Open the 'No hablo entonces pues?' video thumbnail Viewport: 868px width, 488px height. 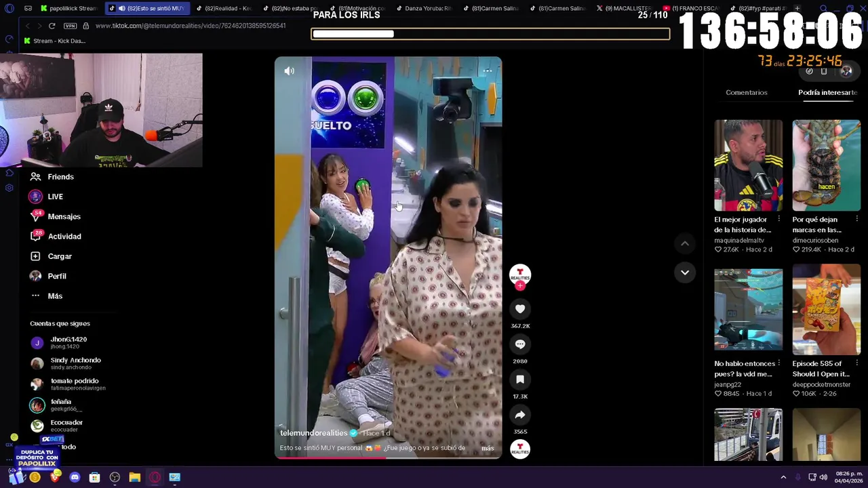(x=748, y=310)
